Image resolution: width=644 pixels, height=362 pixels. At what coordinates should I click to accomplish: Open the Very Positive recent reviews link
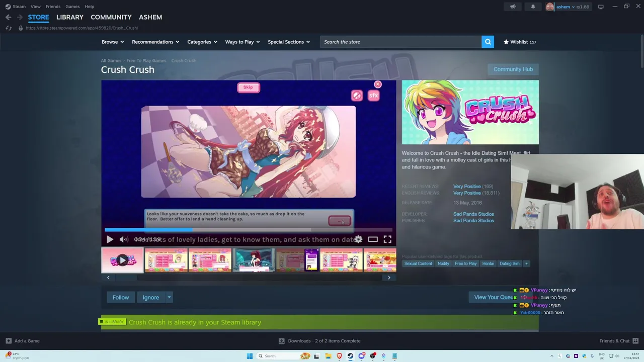pos(467,187)
